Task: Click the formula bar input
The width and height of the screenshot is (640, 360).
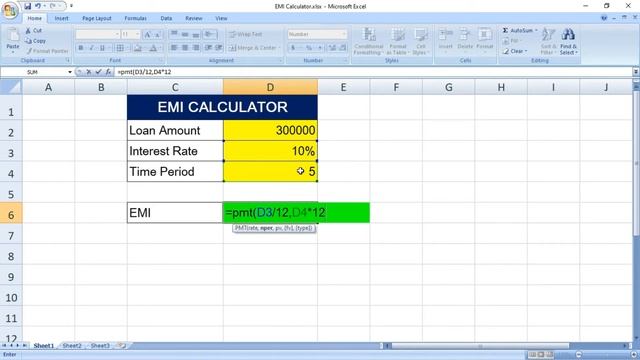Action: [x=373, y=72]
